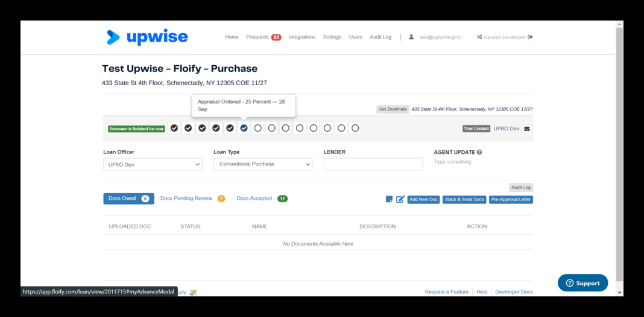
Task: Open Settings in the top navigation
Action: 332,37
